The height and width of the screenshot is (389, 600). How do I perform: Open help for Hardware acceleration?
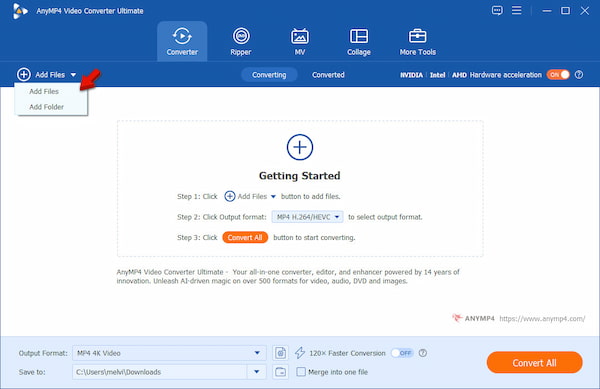click(x=579, y=75)
